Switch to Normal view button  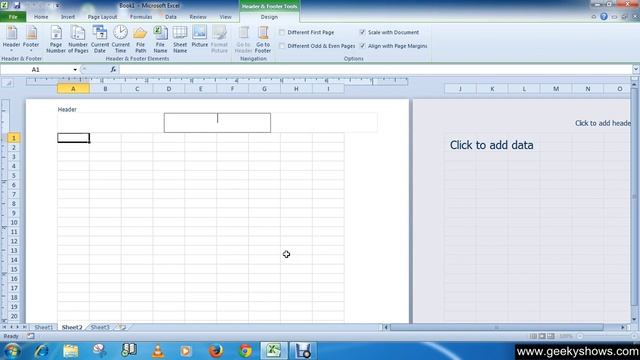(x=533, y=336)
